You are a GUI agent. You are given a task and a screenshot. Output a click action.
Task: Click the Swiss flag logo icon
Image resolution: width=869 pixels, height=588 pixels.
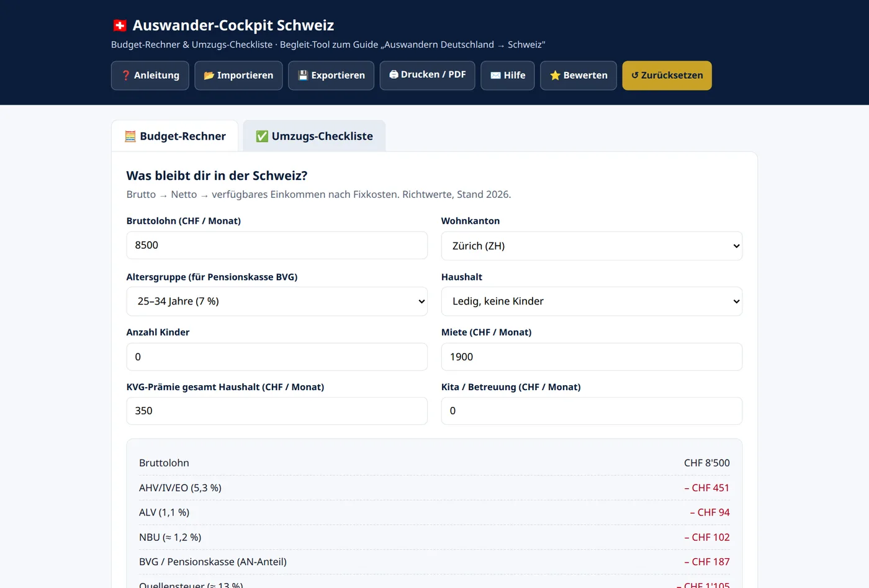[x=120, y=25]
